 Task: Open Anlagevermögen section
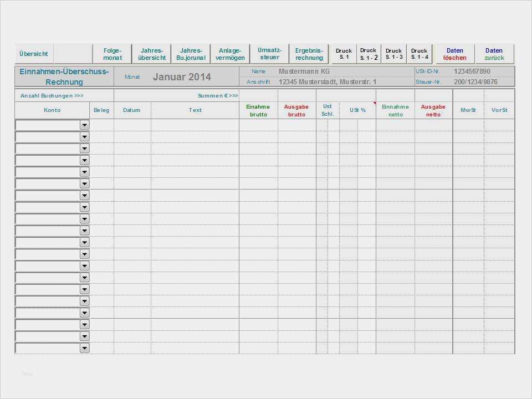(x=230, y=54)
